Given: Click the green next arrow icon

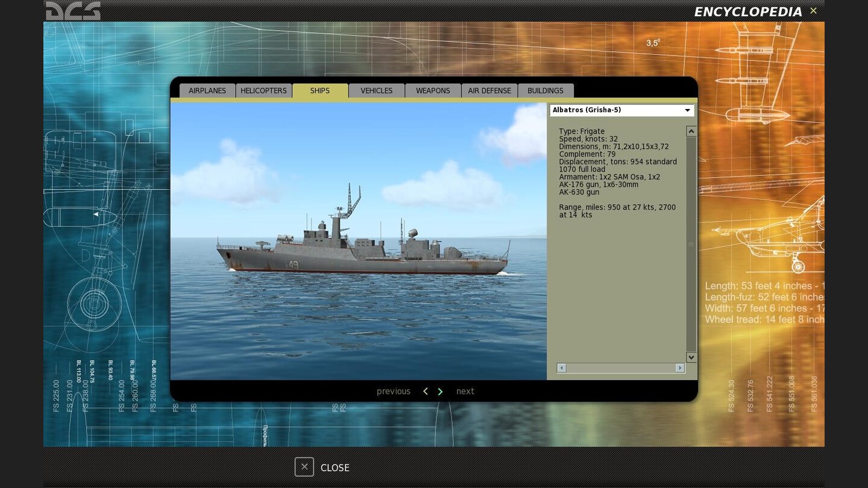Looking at the screenshot, I should (x=440, y=392).
